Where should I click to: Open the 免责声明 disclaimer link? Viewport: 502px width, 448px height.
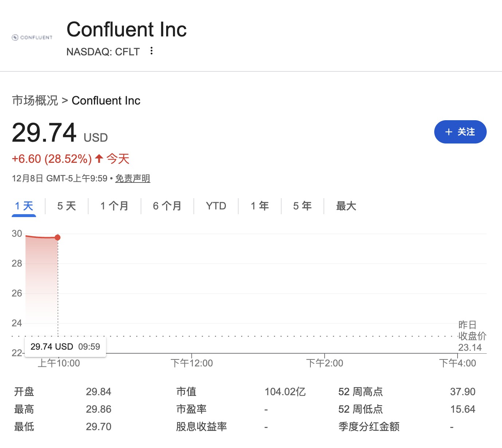coord(133,178)
